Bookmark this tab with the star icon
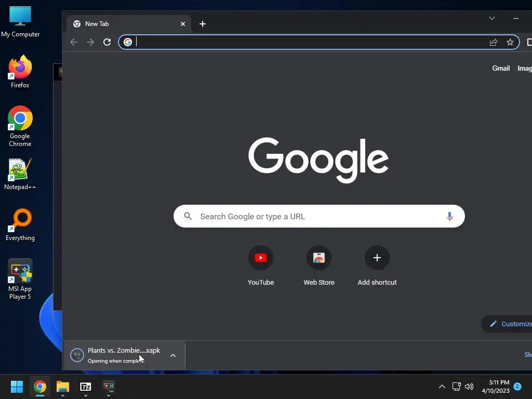The image size is (532, 399). [x=510, y=42]
